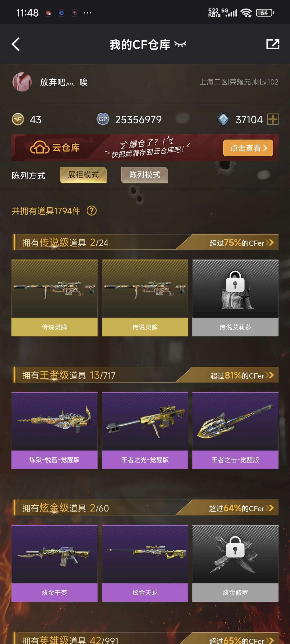The image size is (290, 644).
Task: Select 陈列模式 display mode
Action: click(x=145, y=175)
